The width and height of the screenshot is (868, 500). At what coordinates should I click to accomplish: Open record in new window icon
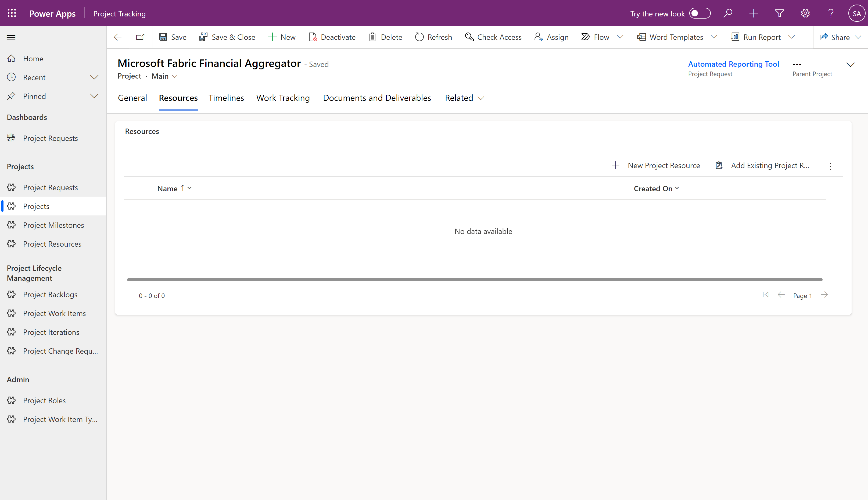(140, 37)
